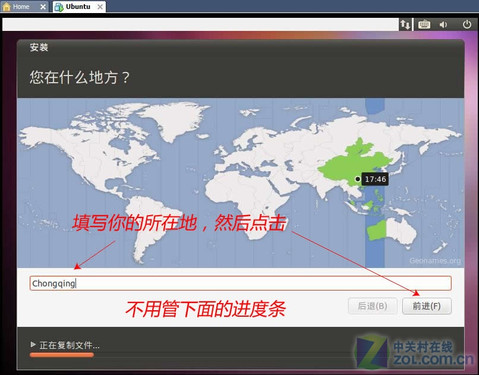This screenshot has height=375, width=479.
Task: Click the 安装 window title
Action: pos(39,47)
